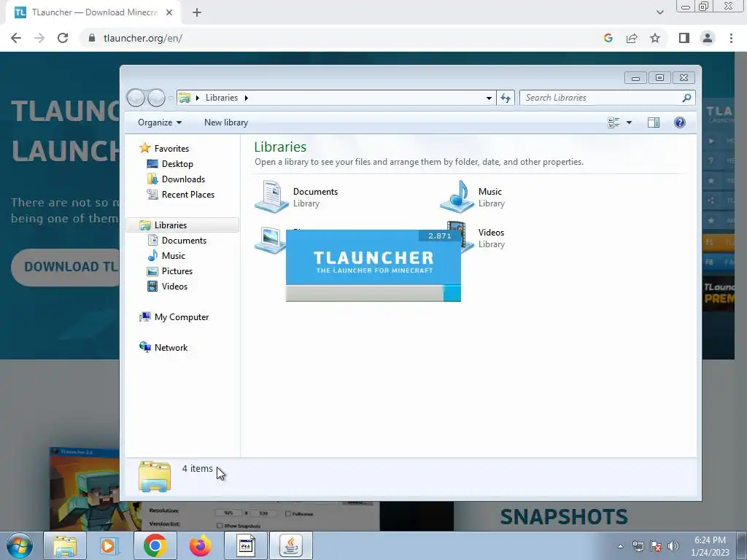Open Documents under Libraries in sidebar
The image size is (747, 560).
pos(177,241)
